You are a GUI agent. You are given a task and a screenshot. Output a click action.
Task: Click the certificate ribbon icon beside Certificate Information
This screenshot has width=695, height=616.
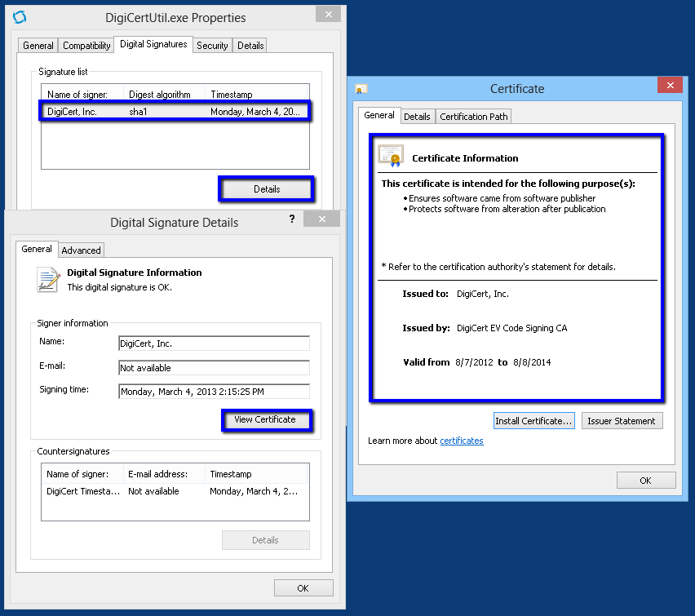coord(391,156)
